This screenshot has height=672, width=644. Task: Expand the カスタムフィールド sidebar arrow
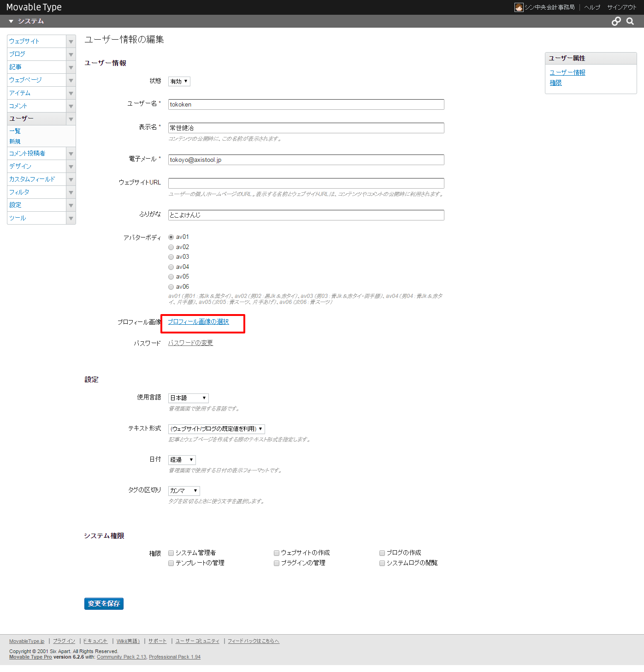coord(70,179)
